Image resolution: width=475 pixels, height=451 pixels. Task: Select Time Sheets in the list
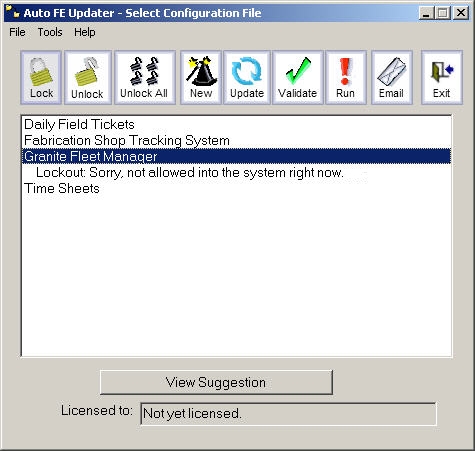236,188
